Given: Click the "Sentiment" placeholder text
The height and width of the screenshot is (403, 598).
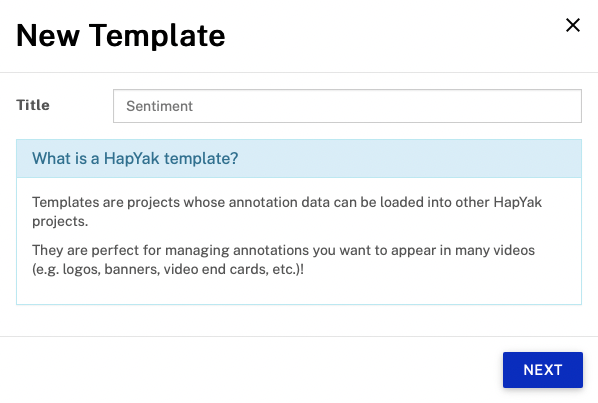Looking at the screenshot, I should 159,106.
